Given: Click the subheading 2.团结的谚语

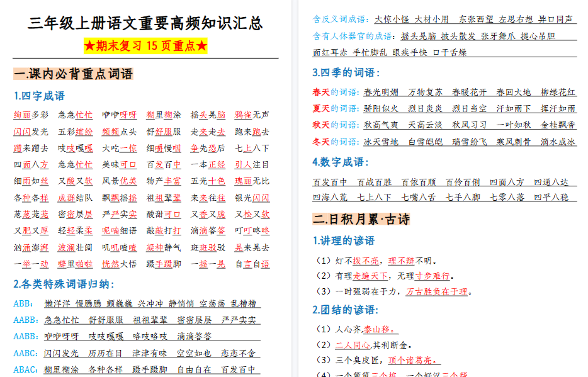Looking at the screenshot, I should (x=344, y=310).
